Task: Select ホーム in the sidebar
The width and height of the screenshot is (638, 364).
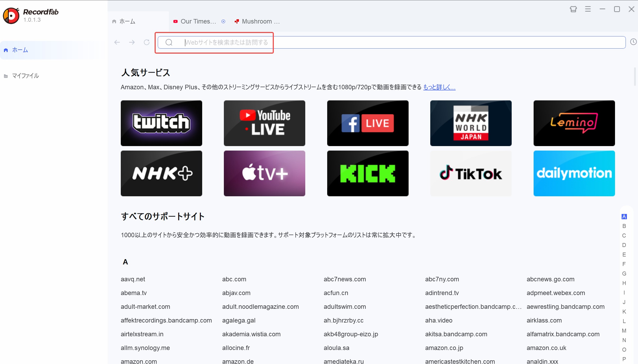Action: pyautogui.click(x=53, y=50)
